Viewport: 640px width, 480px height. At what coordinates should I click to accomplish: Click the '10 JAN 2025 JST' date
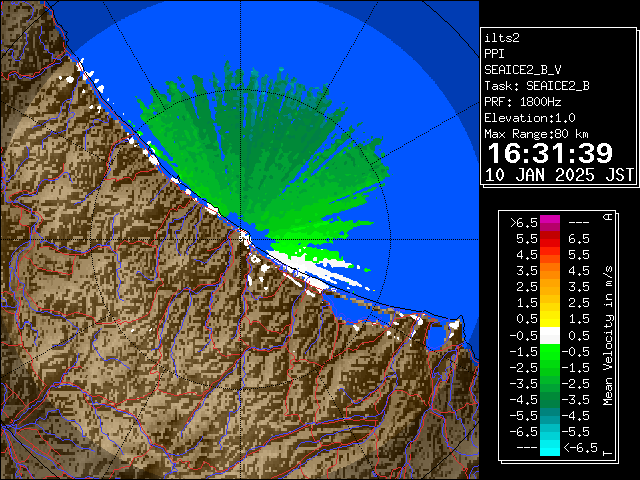click(560, 175)
